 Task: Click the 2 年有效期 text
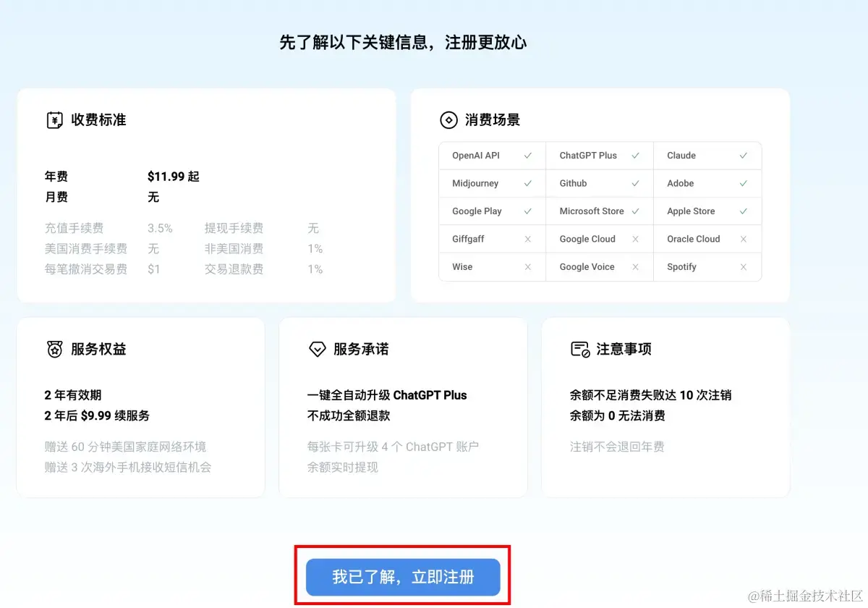tap(73, 395)
